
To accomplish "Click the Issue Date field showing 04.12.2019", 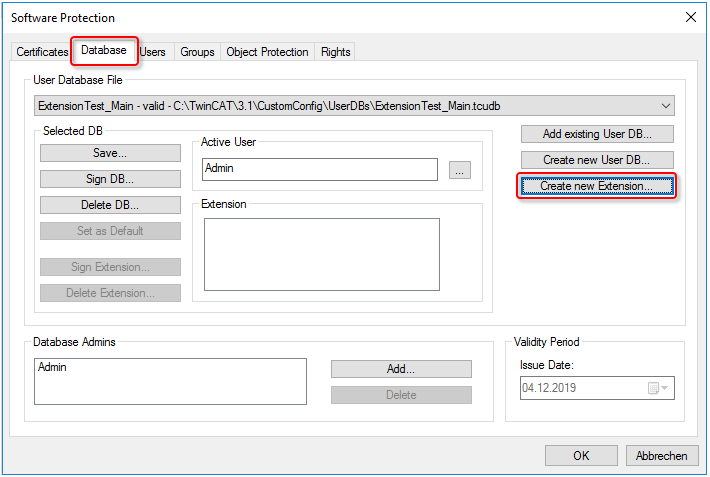I will click(x=597, y=388).
